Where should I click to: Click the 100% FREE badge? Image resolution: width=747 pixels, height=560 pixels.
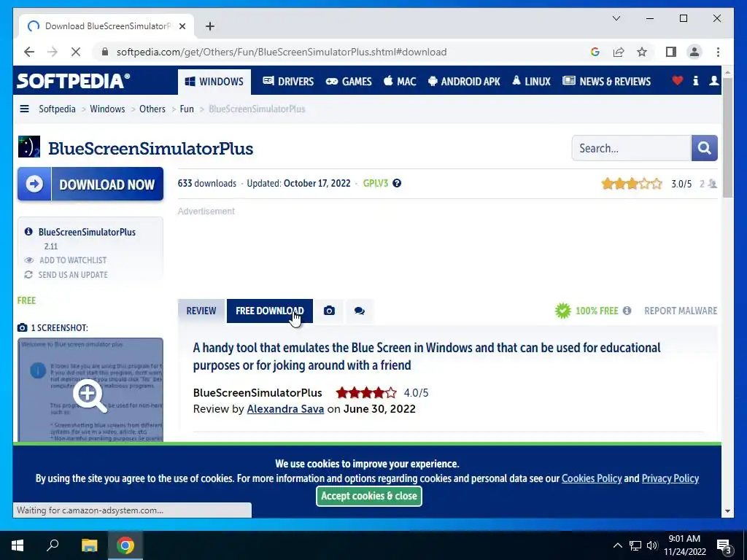pos(587,311)
